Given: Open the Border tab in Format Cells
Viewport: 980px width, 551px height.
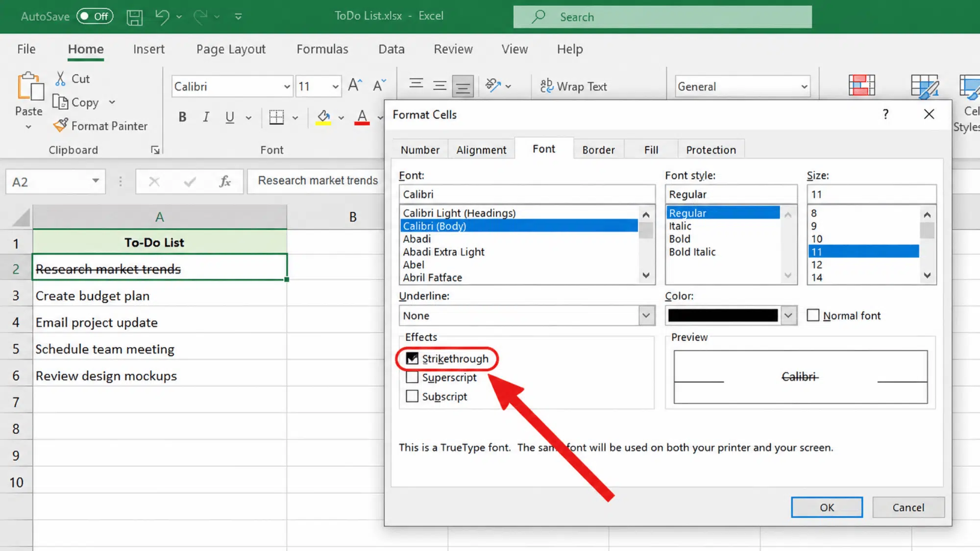Looking at the screenshot, I should click(598, 150).
